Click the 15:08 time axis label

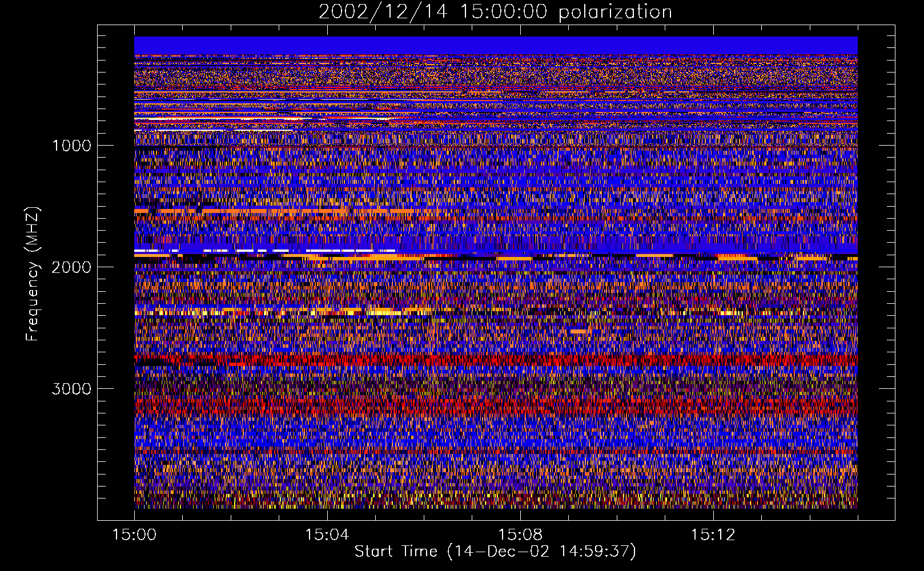[x=520, y=535]
